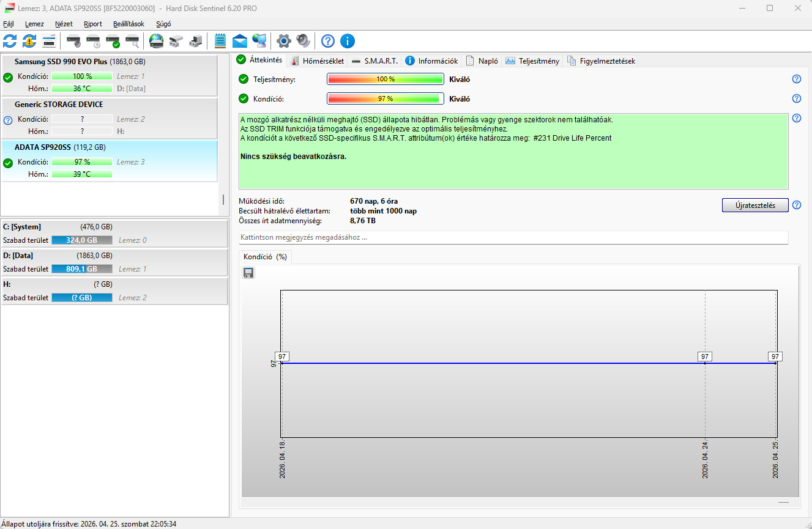Click the loudspeaker sound toolbar icon
The width and height of the screenshot is (812, 529).
point(304,41)
